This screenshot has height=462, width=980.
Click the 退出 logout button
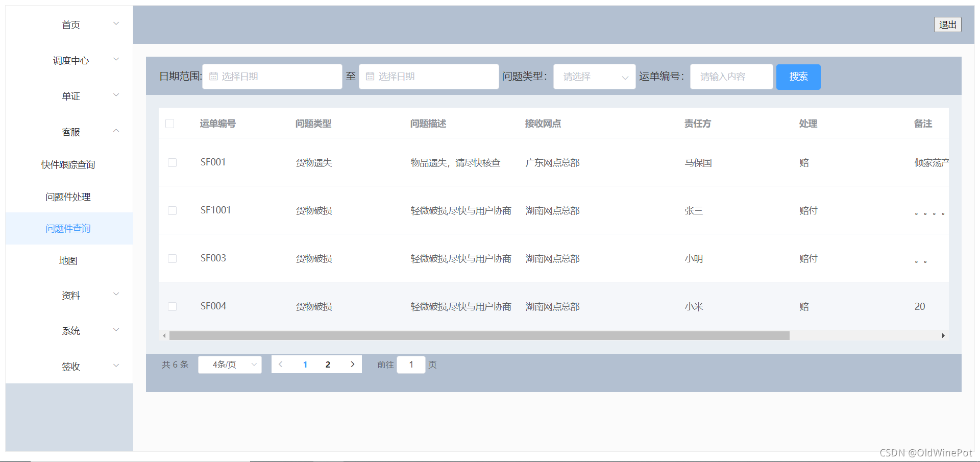click(948, 25)
